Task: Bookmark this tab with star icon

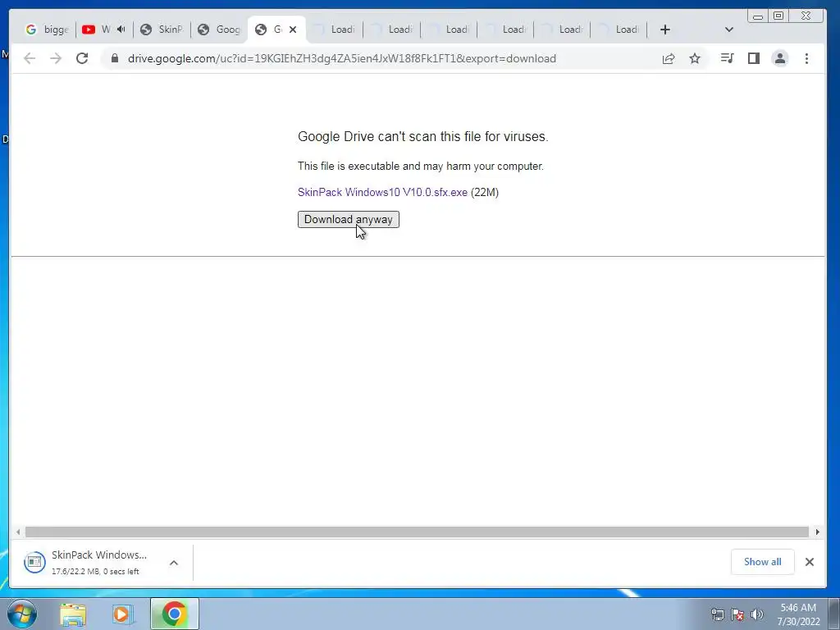Action: click(x=695, y=58)
